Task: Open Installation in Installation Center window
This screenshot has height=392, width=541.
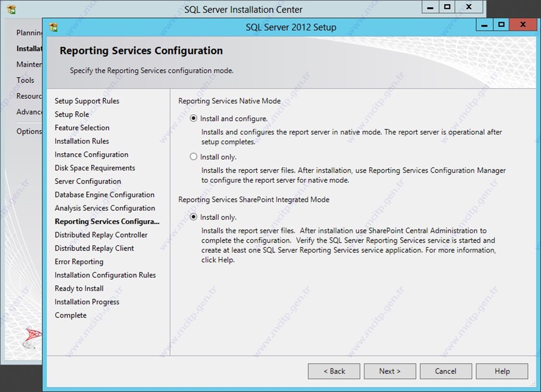Action: pos(29,49)
